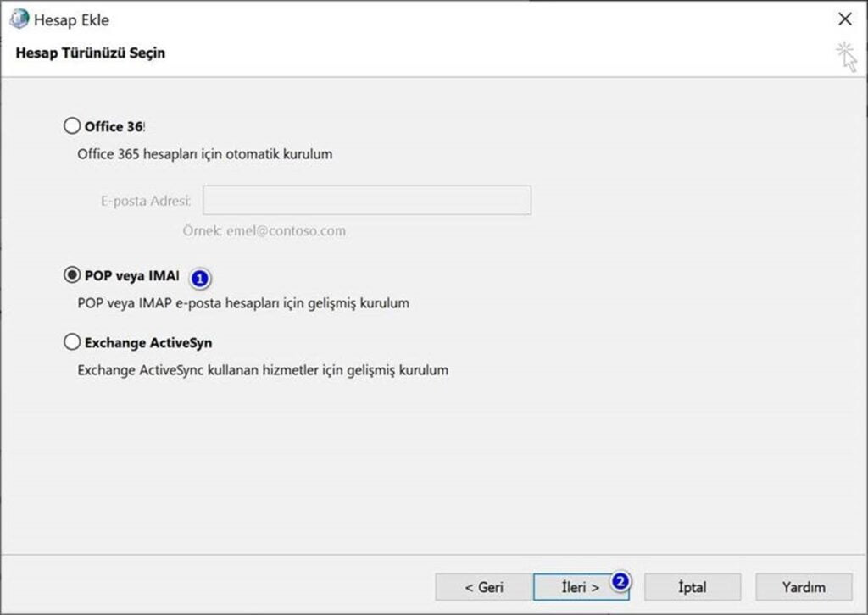Select the Office 365 radio option
The height and width of the screenshot is (615, 868).
[x=72, y=126]
